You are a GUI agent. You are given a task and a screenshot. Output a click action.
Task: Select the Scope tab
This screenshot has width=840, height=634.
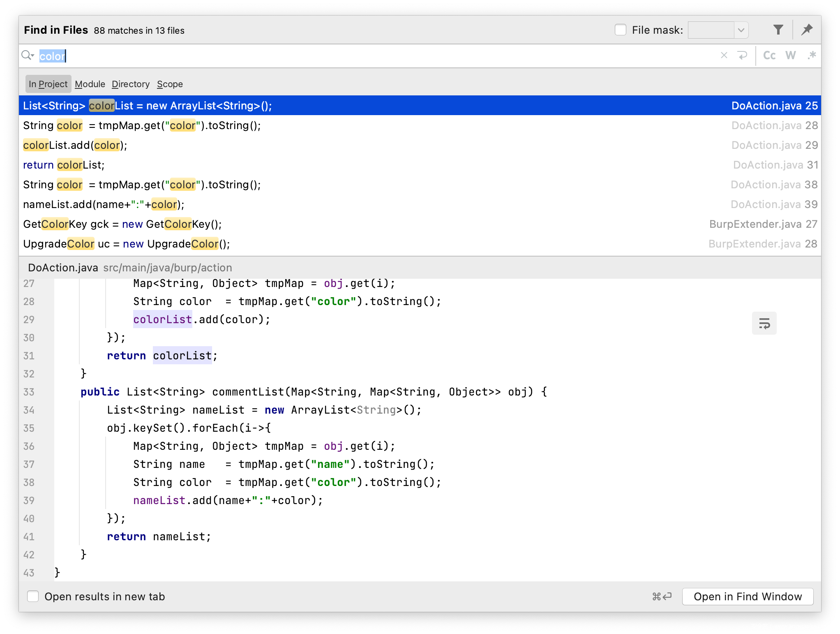tap(170, 84)
